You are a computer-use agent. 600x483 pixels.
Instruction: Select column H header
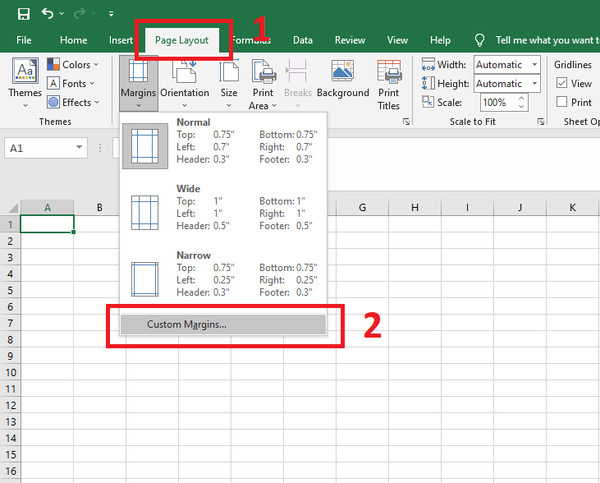[x=414, y=207]
